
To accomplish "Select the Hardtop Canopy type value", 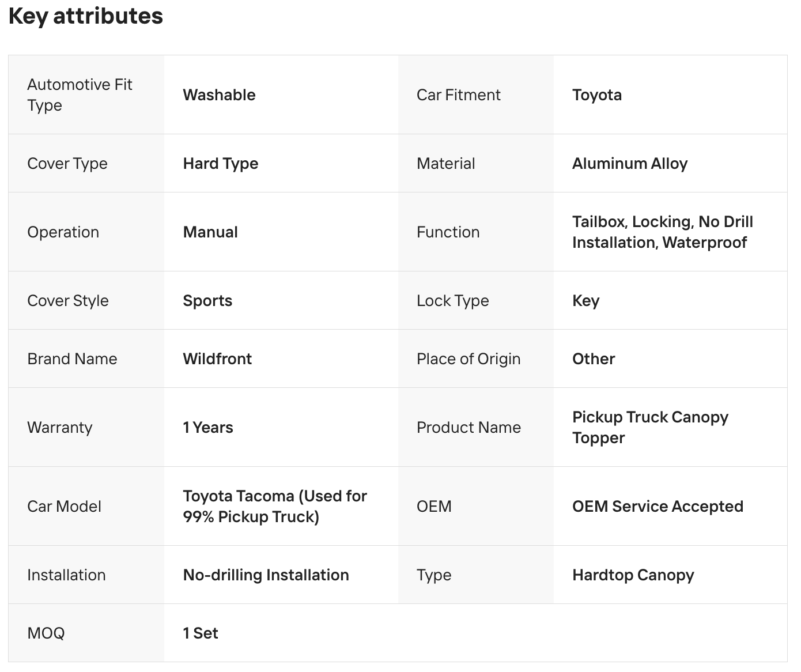I will tap(633, 575).
